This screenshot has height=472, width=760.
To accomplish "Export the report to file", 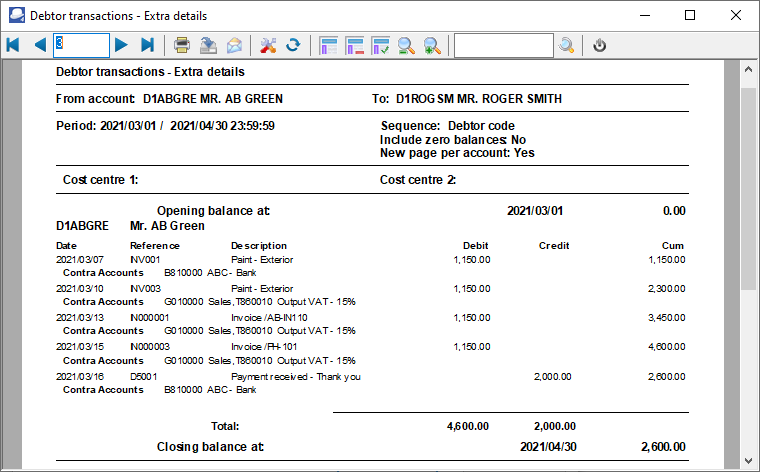I will [x=208, y=45].
